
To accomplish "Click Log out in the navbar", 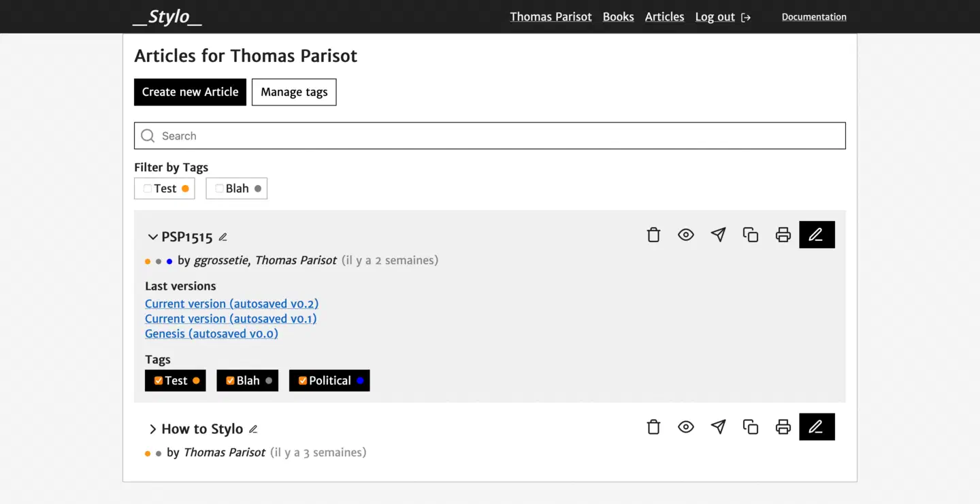I will [715, 17].
